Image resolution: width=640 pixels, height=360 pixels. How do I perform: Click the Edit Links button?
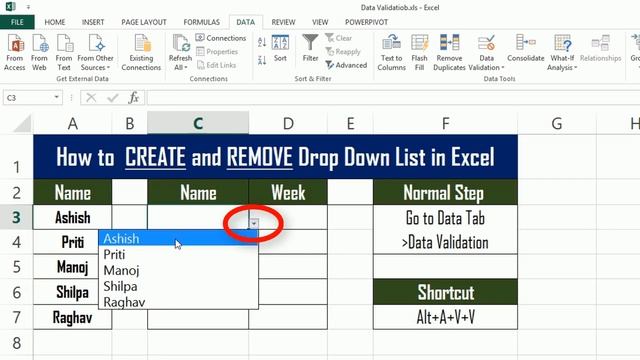coord(216,65)
